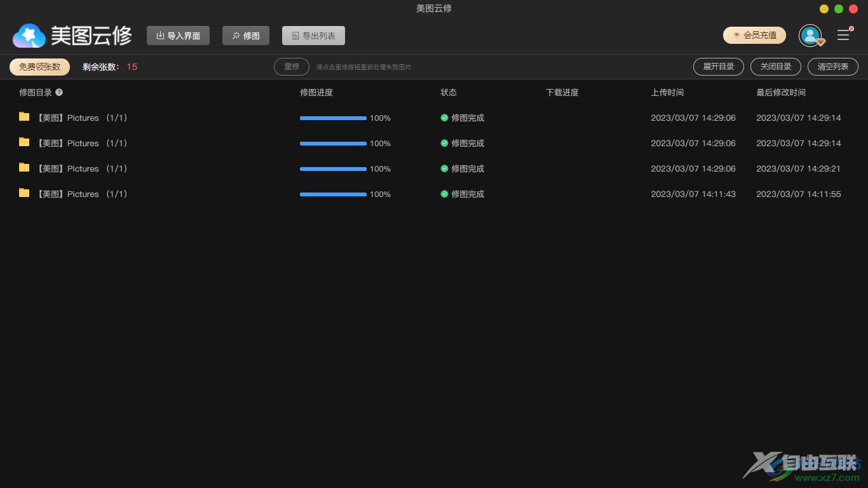Click folder icon of row modified 14:11:55
Screen dimensions: 868x488
pyautogui.click(x=24, y=193)
